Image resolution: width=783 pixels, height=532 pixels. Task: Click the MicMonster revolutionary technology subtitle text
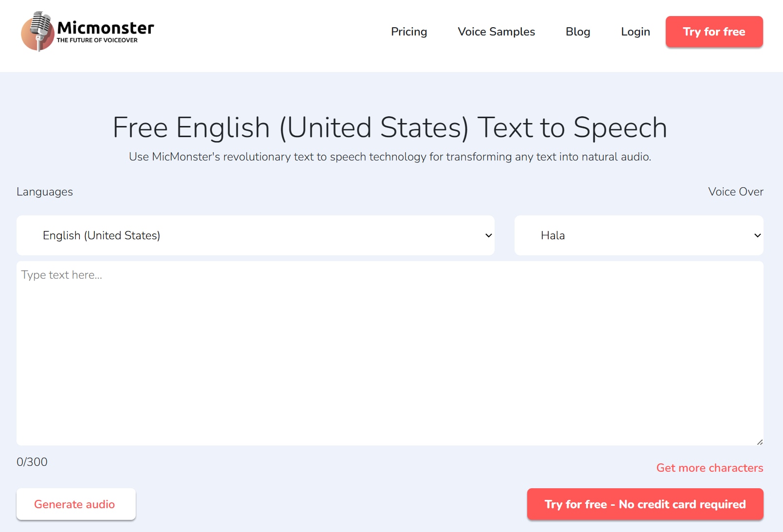(390, 157)
